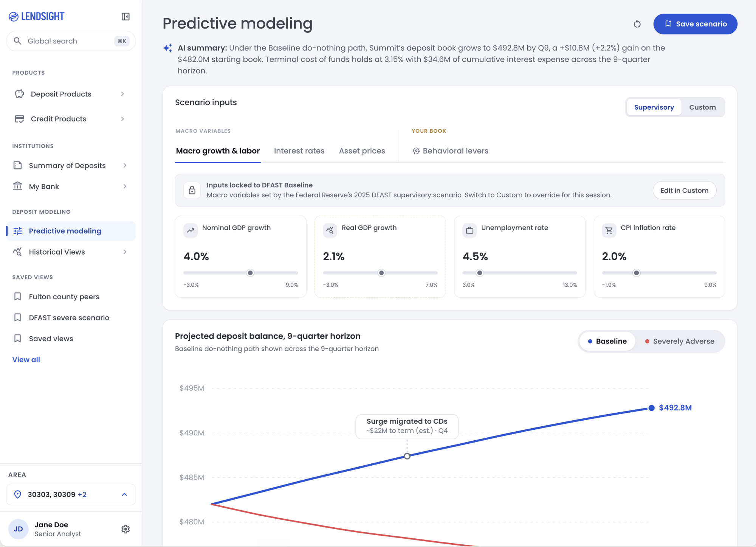Screen dimensions: 756x547
Task: Expand the Historical Views chevron
Action: [125, 252]
